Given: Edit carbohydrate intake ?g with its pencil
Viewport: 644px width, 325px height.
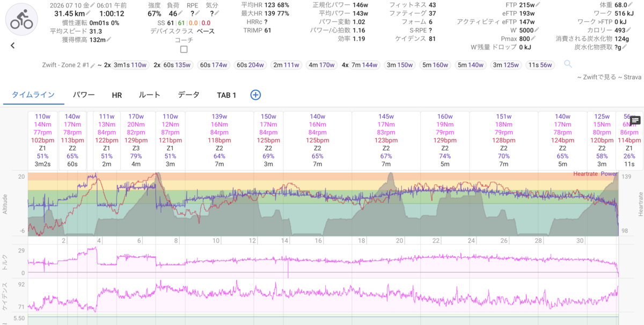Looking at the screenshot, I should point(624,48).
